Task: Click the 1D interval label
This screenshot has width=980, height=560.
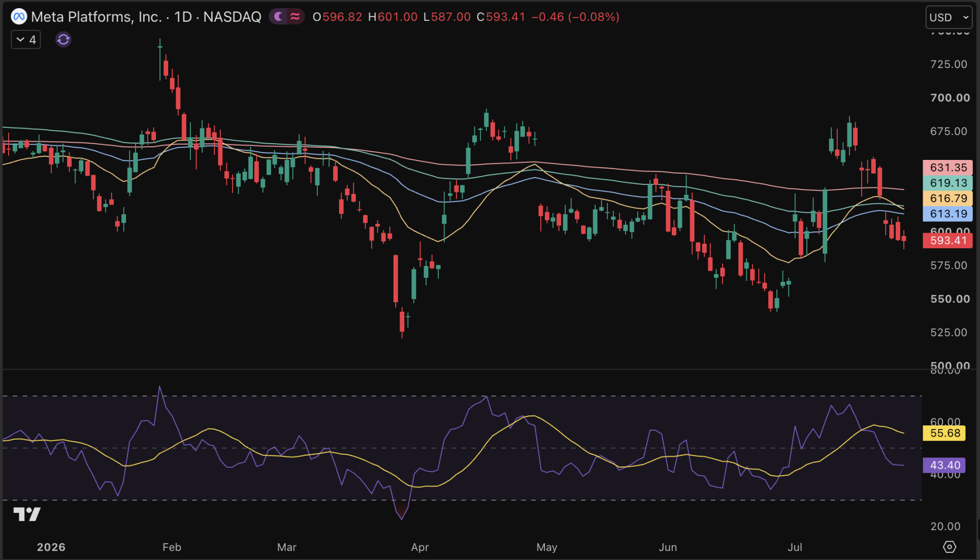Action: click(183, 17)
